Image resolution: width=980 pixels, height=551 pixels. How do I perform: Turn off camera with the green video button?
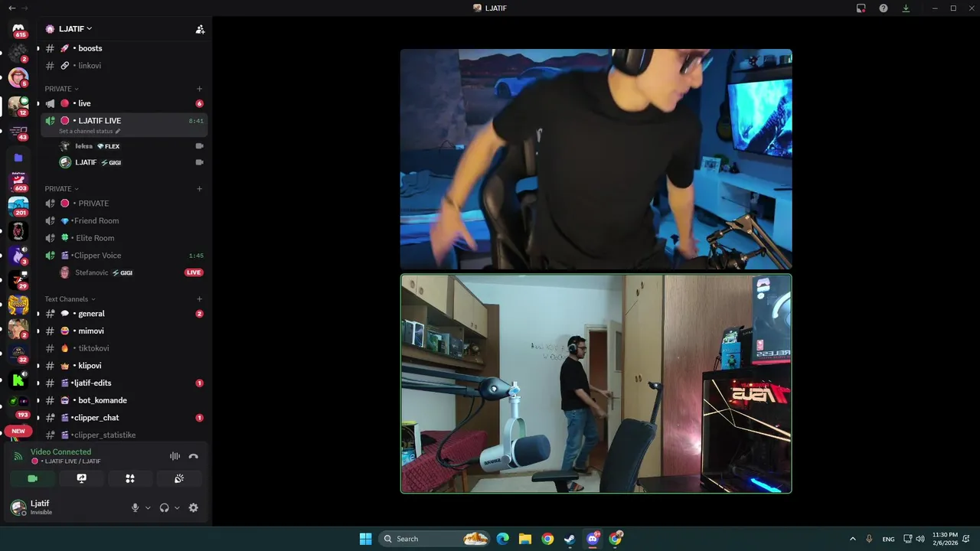[32, 478]
